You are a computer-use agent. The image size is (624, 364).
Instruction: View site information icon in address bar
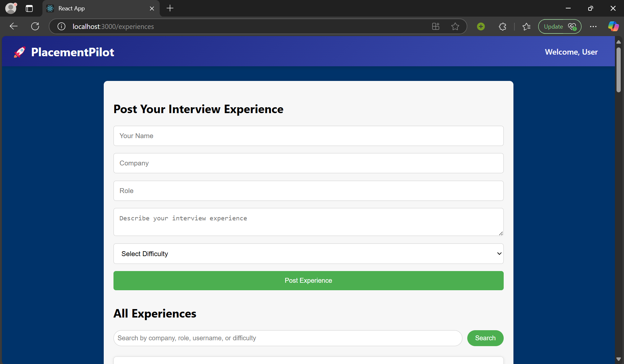[x=61, y=26]
